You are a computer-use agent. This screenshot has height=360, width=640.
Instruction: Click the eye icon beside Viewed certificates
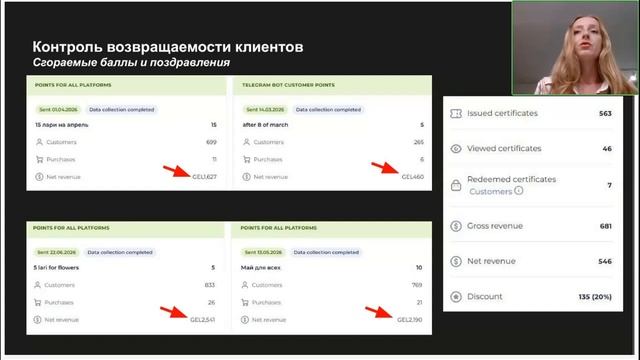coord(456,149)
